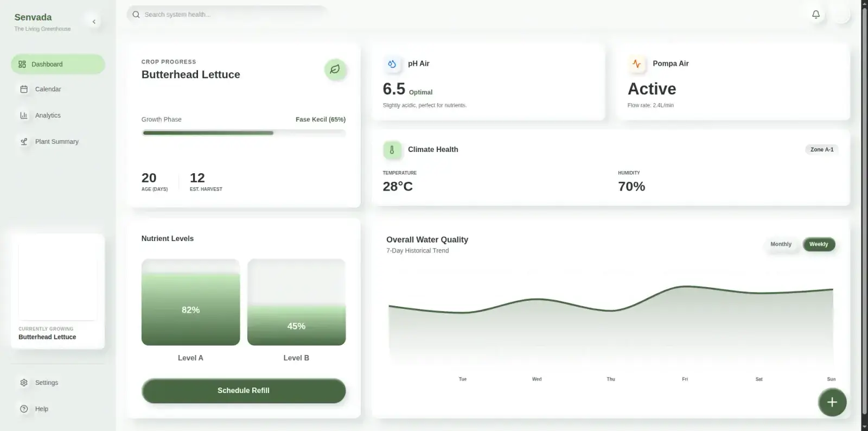Open the Help link
Image resolution: width=868 pixels, height=431 pixels.
(x=58, y=409)
